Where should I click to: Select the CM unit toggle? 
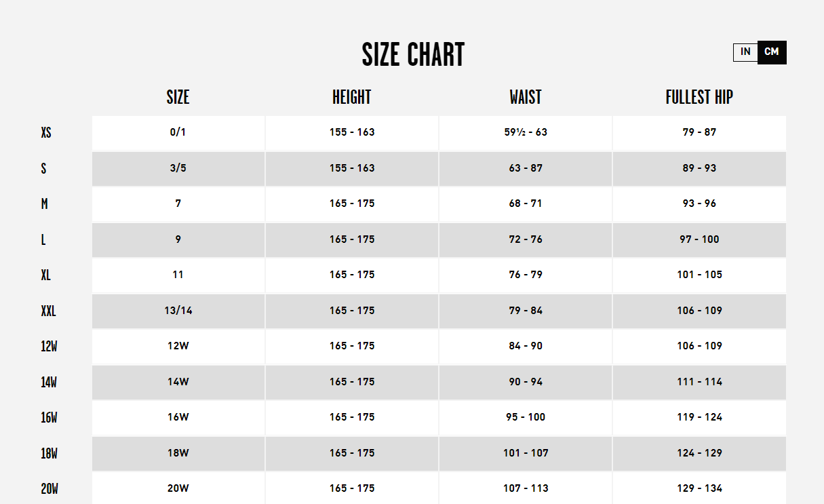click(772, 52)
